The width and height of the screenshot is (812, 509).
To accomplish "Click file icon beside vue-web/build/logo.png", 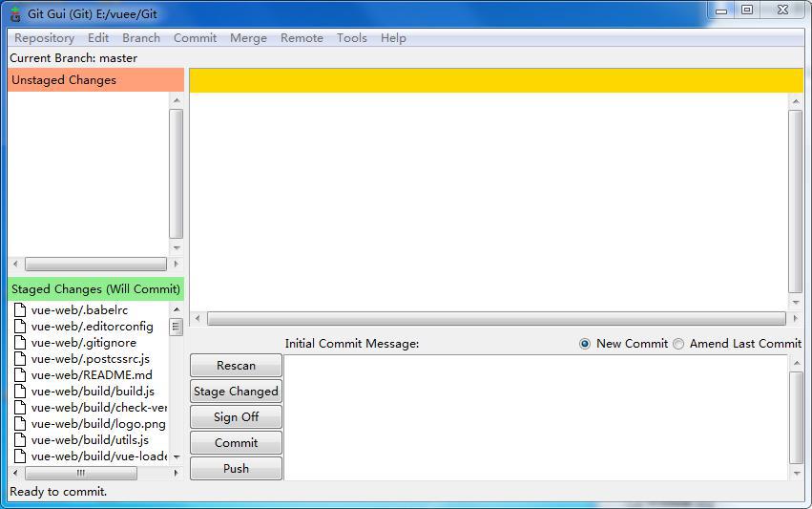I will (20, 423).
